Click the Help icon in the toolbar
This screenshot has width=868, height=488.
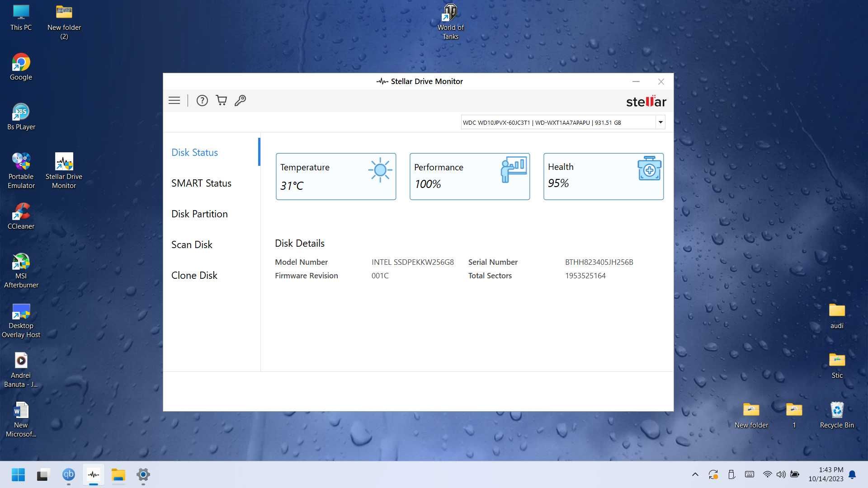(x=202, y=100)
